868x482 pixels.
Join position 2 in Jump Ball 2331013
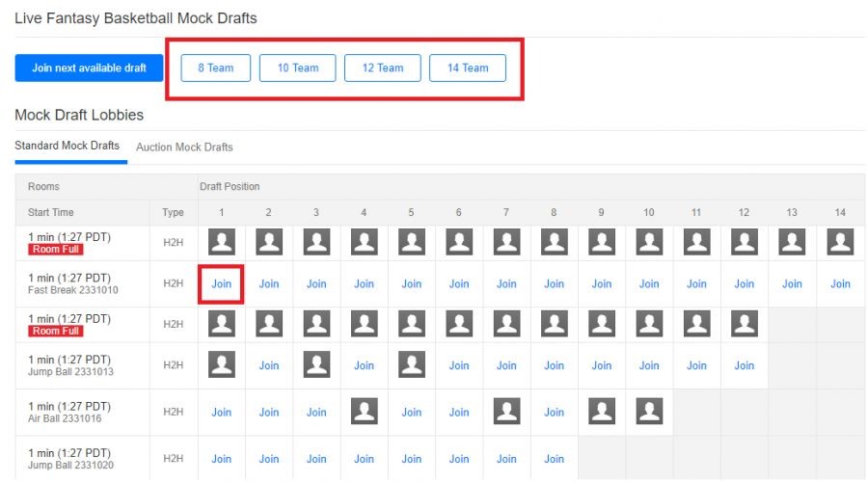coord(269,365)
